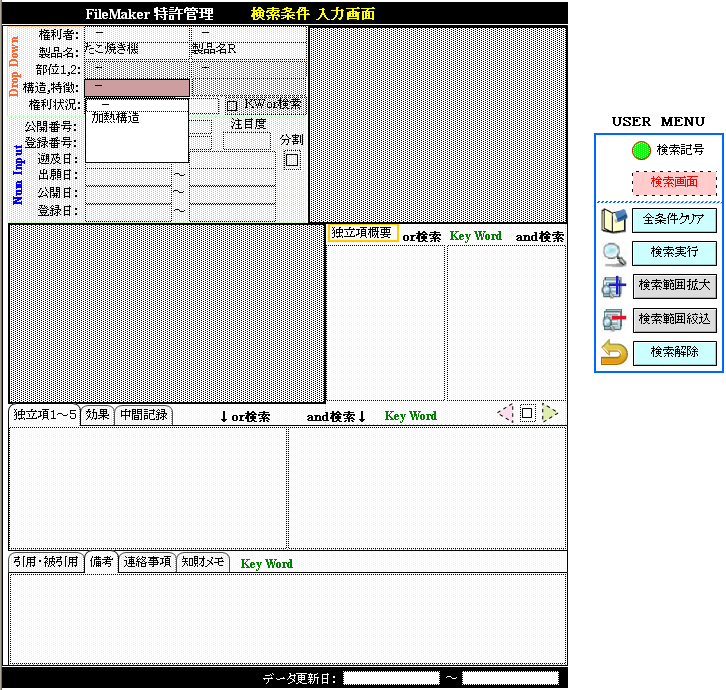Click the 出願日 start date field
This screenshot has height=690, width=726.
pos(128,177)
